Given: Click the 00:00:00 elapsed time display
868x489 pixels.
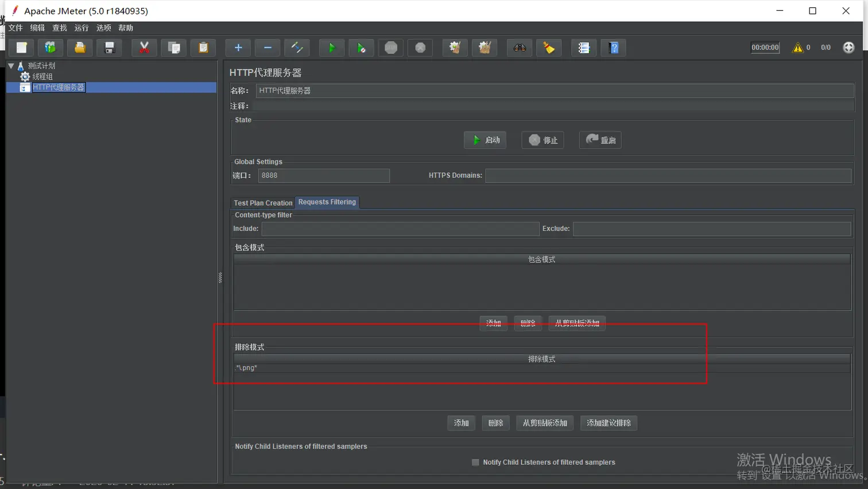Looking at the screenshot, I should (765, 48).
